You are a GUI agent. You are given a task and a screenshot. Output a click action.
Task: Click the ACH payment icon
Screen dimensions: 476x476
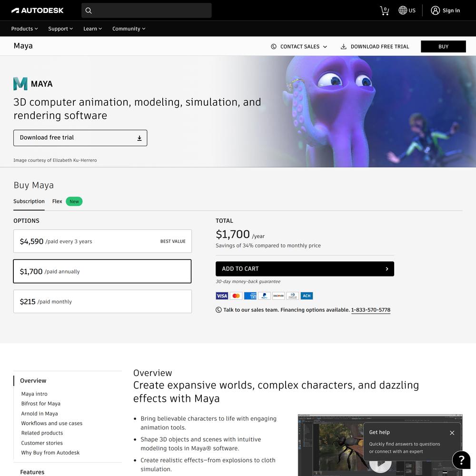307,296
